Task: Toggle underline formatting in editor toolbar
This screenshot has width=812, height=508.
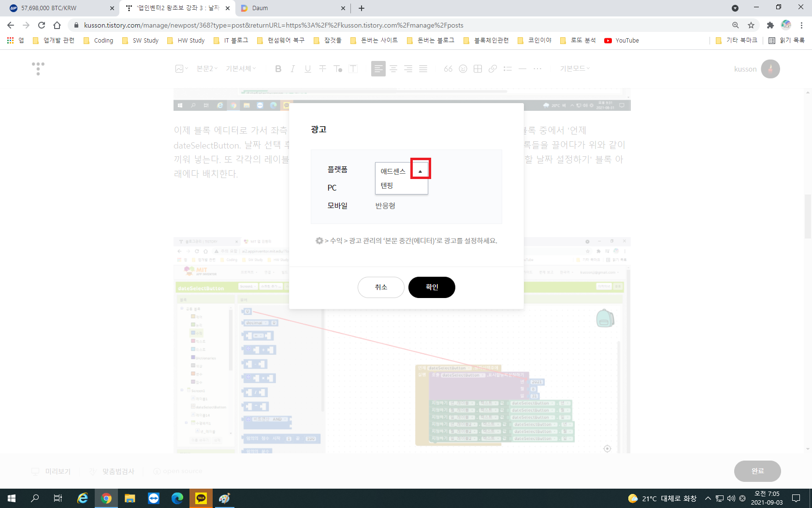Action: 308,69
